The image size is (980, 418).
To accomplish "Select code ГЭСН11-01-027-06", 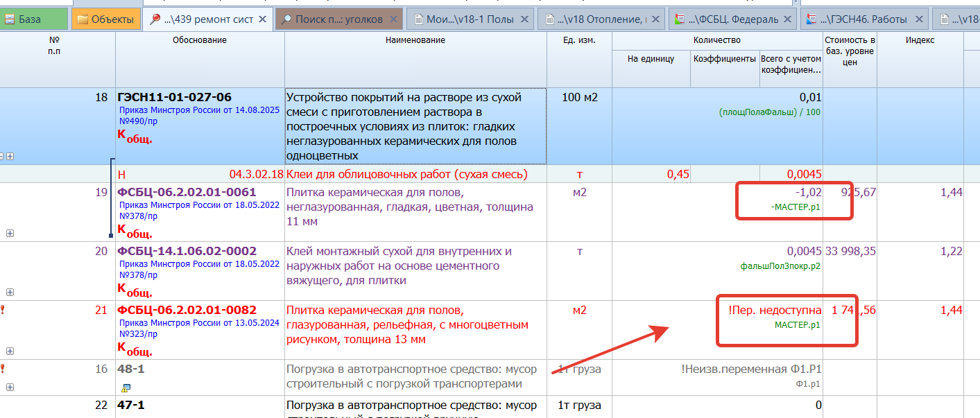I will click(175, 97).
